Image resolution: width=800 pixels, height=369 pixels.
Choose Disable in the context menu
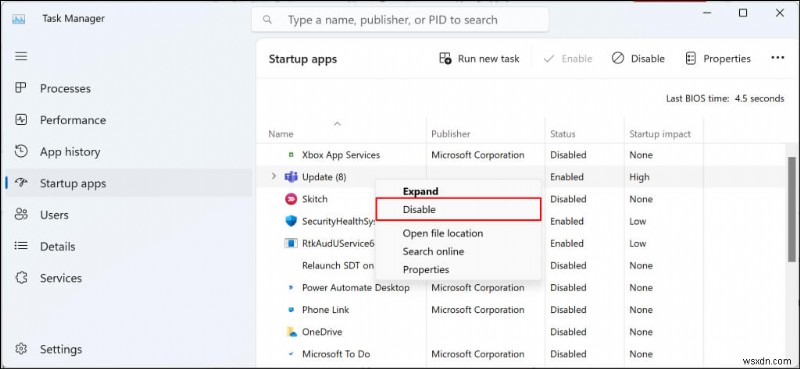coord(458,209)
